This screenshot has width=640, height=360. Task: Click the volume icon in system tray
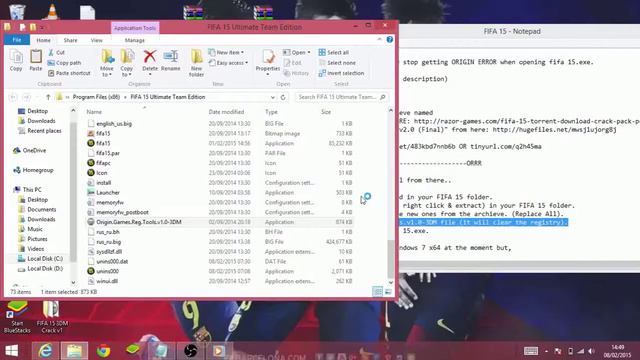tap(591, 351)
